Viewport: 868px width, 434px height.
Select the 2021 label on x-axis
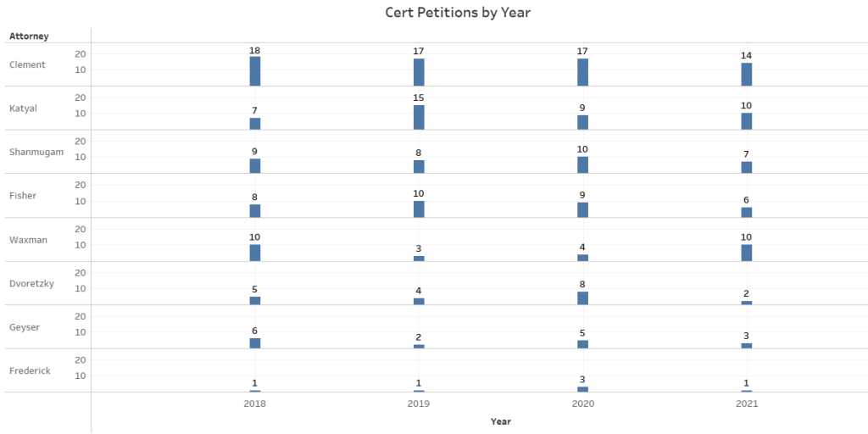pyautogui.click(x=747, y=404)
